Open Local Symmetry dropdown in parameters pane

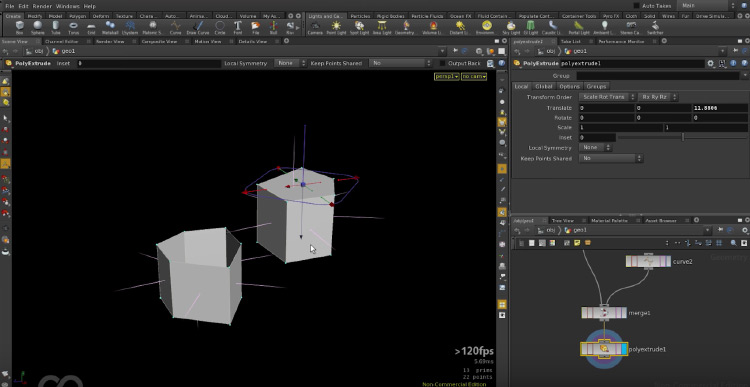pos(595,148)
